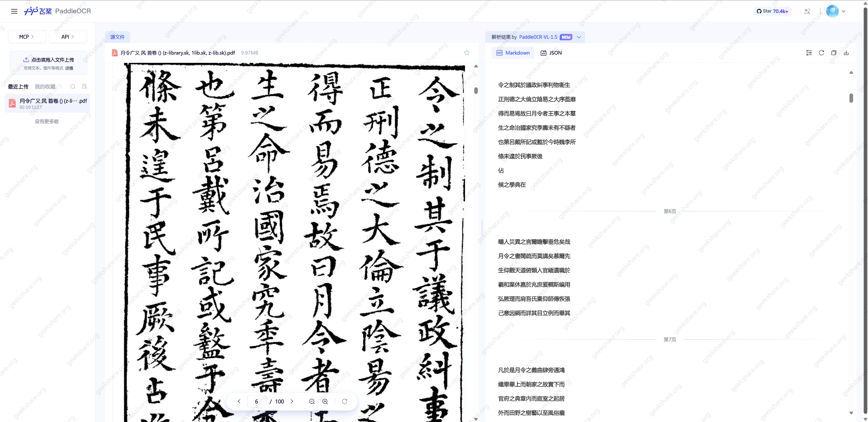Open the hamburger menu
Image resolution: width=868 pixels, height=422 pixels.
tap(14, 11)
